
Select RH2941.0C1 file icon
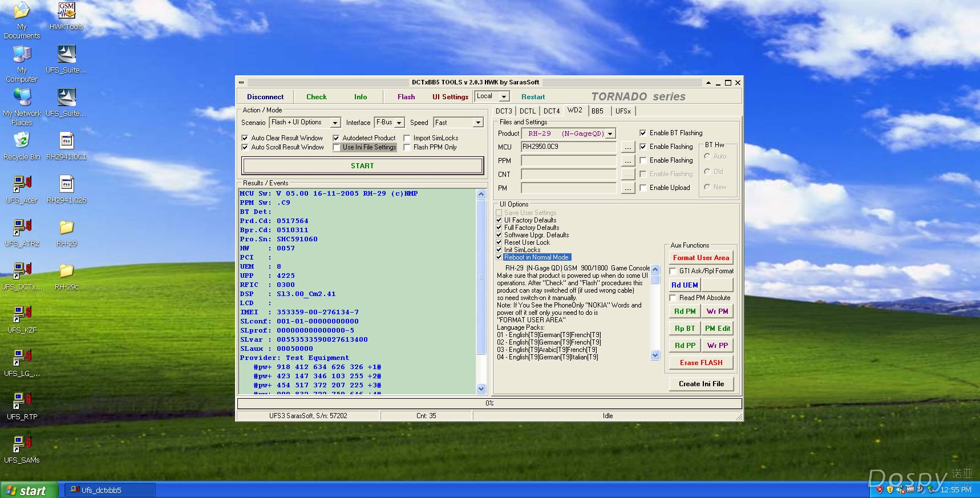click(66, 145)
